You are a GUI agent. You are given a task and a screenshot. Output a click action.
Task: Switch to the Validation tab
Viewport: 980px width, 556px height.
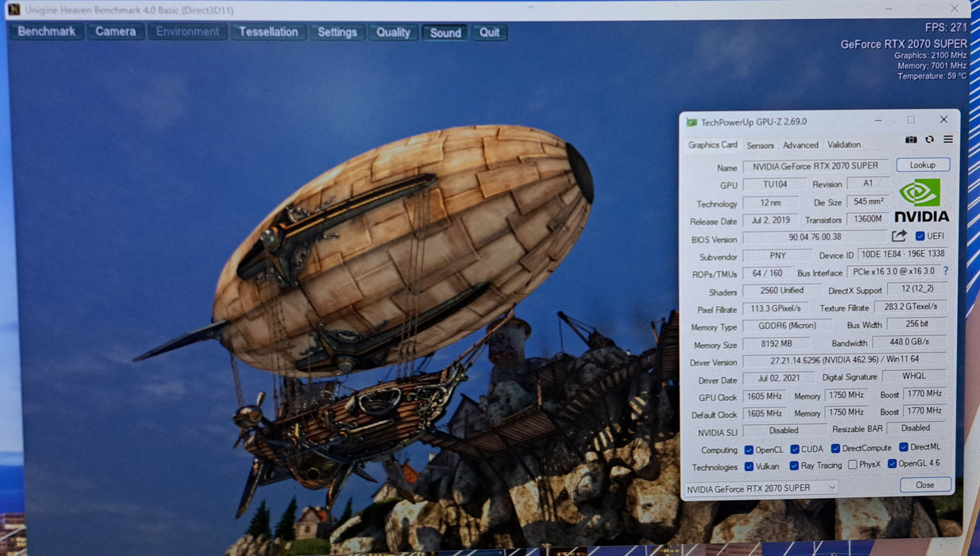click(844, 145)
